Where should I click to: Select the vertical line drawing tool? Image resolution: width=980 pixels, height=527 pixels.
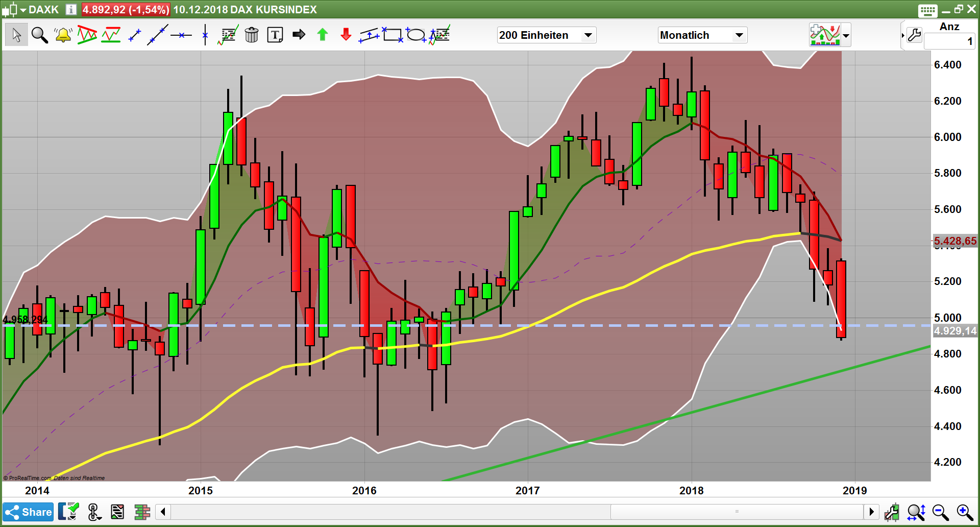point(205,35)
